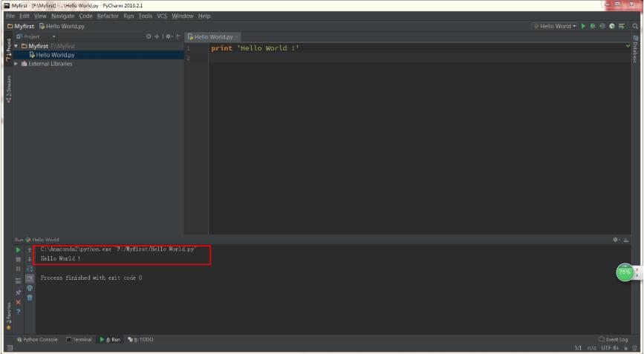Viewport: 644px width, 354px height.
Task: Collapse the Myfirst project folder
Action: click(x=16, y=46)
